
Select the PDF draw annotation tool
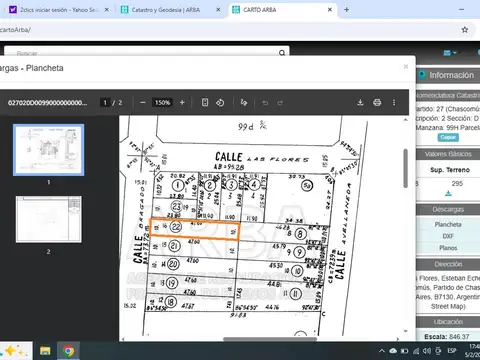244,103
